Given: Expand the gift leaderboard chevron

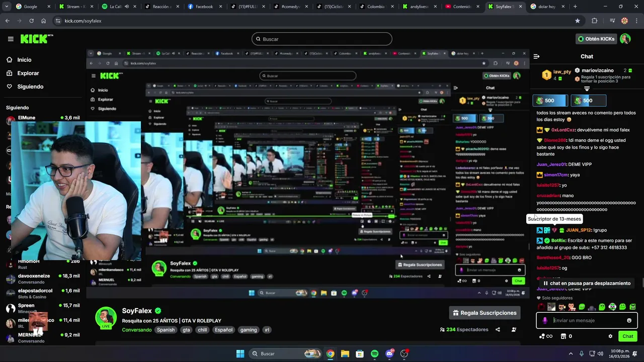Looking at the screenshot, I should pos(587,89).
